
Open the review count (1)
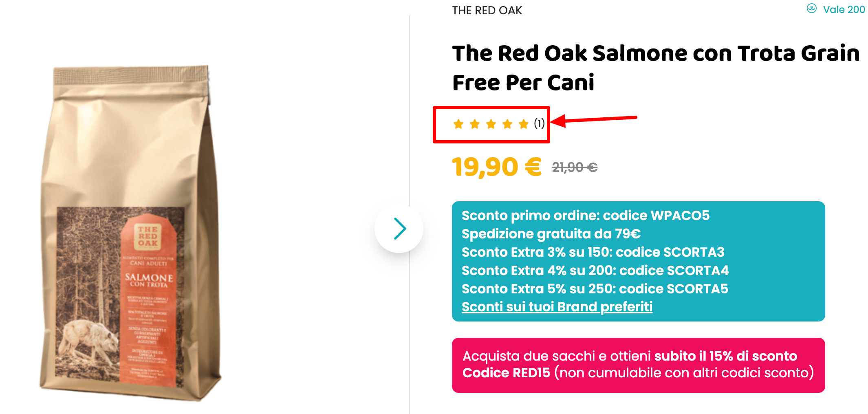point(539,123)
